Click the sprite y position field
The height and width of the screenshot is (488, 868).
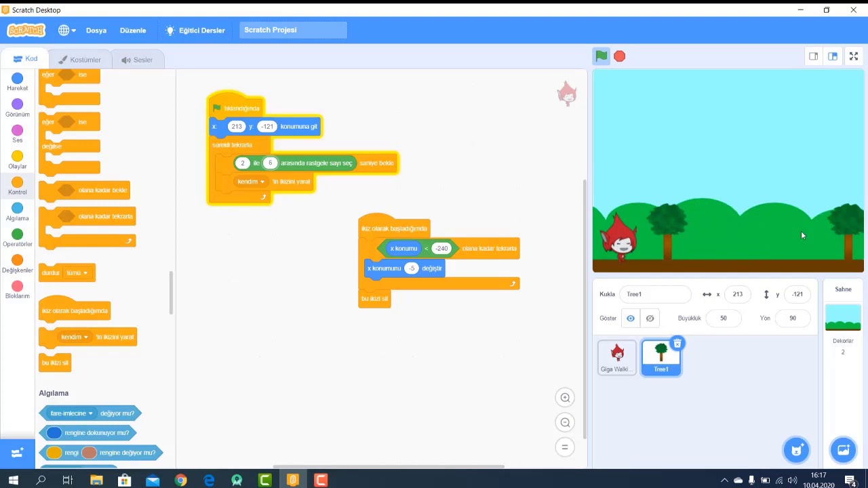click(797, 294)
